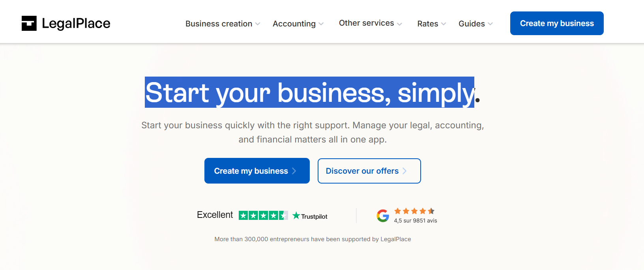Viewport: 644px width, 270px height.
Task: Expand the Rates dropdown chevron
Action: [444, 24]
